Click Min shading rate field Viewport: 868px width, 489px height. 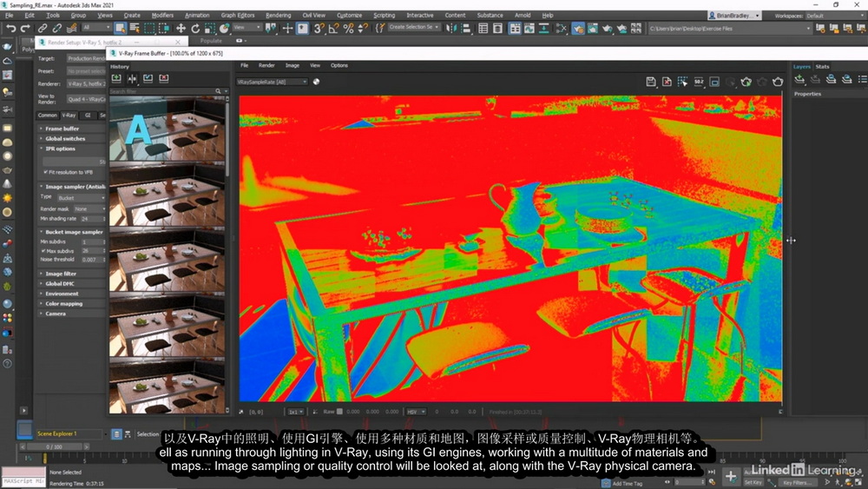coord(93,219)
